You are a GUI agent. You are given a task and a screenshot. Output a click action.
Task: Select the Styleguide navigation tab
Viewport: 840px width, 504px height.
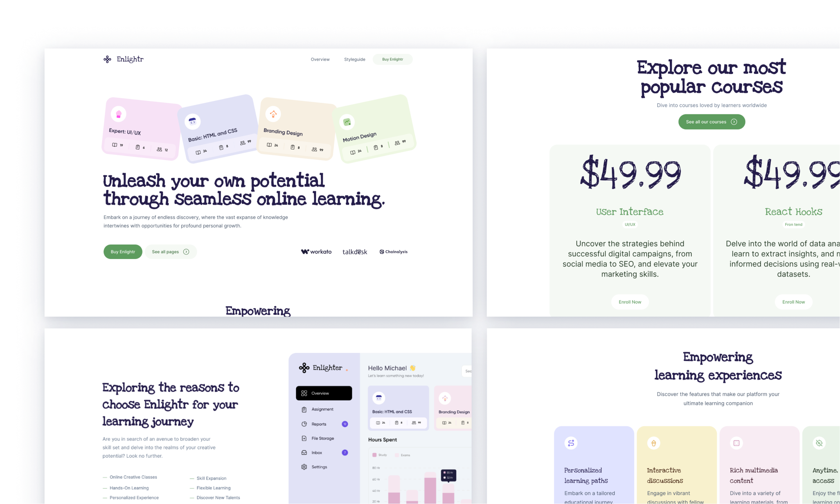[x=354, y=59]
